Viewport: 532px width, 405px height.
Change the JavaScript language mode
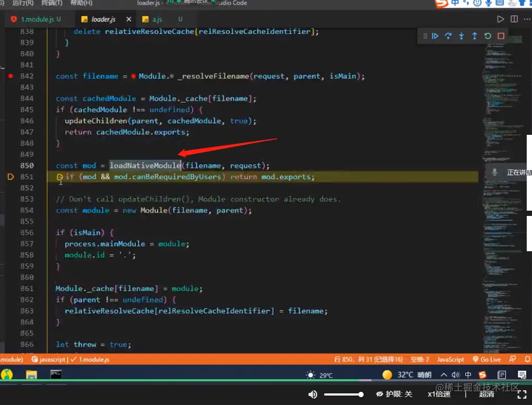pyautogui.click(x=450, y=359)
